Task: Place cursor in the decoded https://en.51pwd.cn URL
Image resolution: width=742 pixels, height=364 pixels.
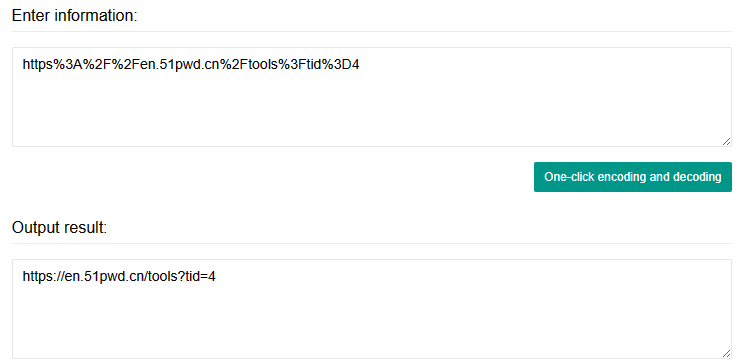Action: coord(119,276)
